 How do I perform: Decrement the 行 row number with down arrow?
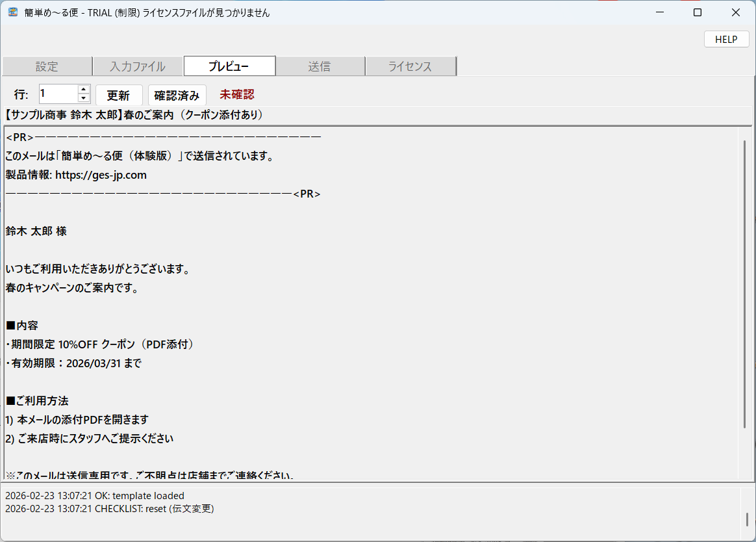[x=83, y=98]
